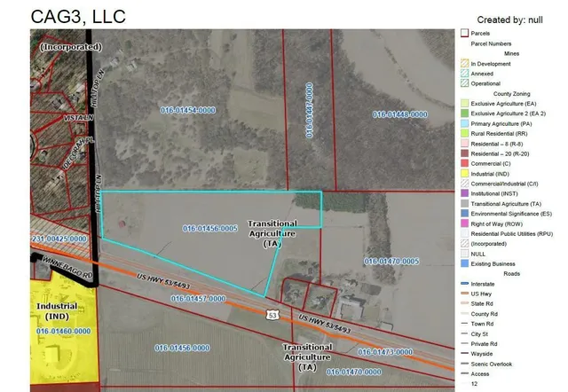Click the In Development mines legend symbol
This screenshot has width=568, height=392.
pyautogui.click(x=463, y=64)
